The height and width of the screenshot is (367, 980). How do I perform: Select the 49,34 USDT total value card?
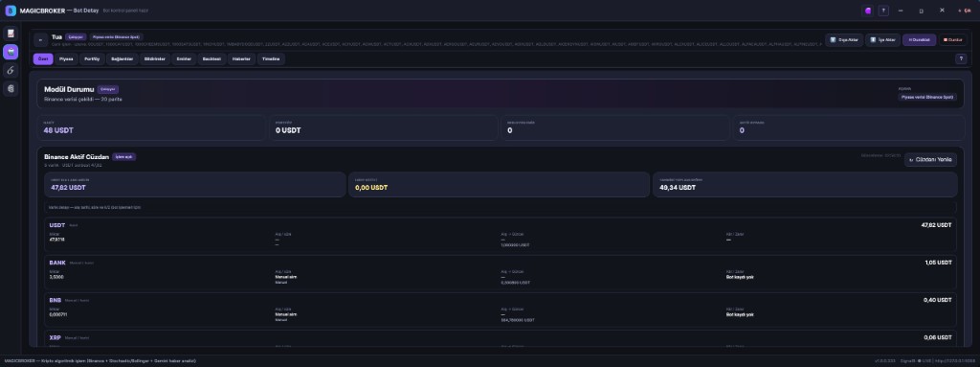click(805, 184)
